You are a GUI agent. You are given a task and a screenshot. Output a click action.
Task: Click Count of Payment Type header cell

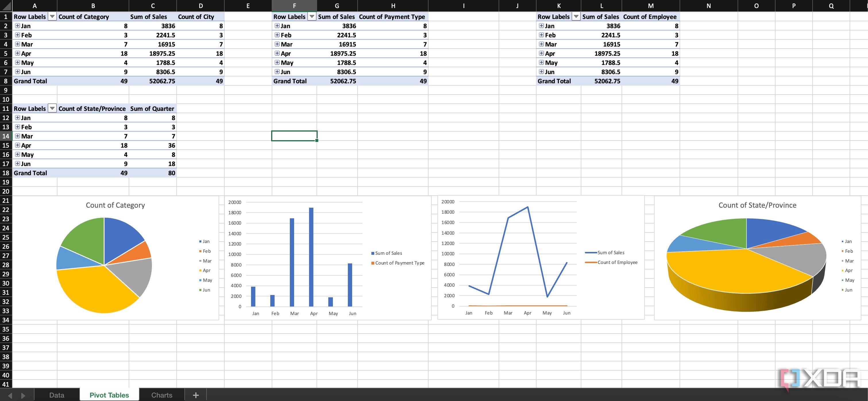coord(393,16)
